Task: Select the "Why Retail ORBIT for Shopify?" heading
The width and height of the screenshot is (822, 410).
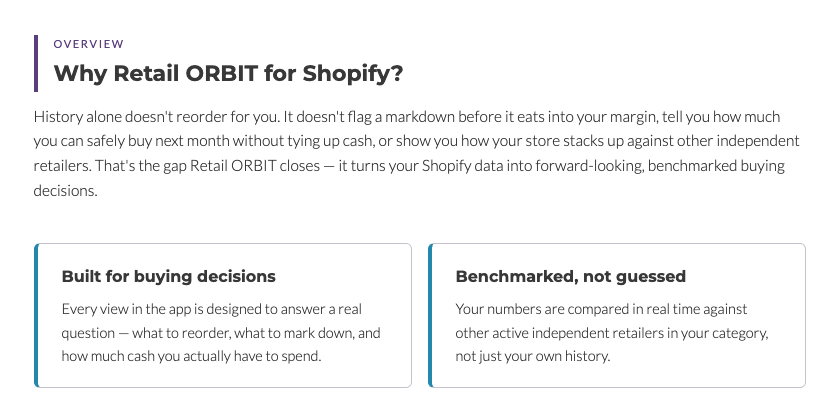Action: coord(229,73)
